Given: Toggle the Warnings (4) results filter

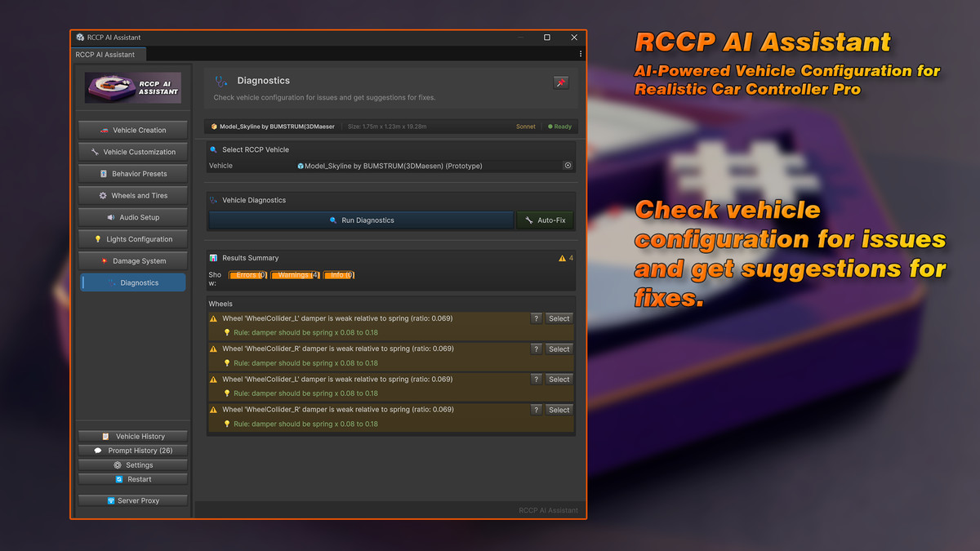Looking at the screenshot, I should point(295,275).
